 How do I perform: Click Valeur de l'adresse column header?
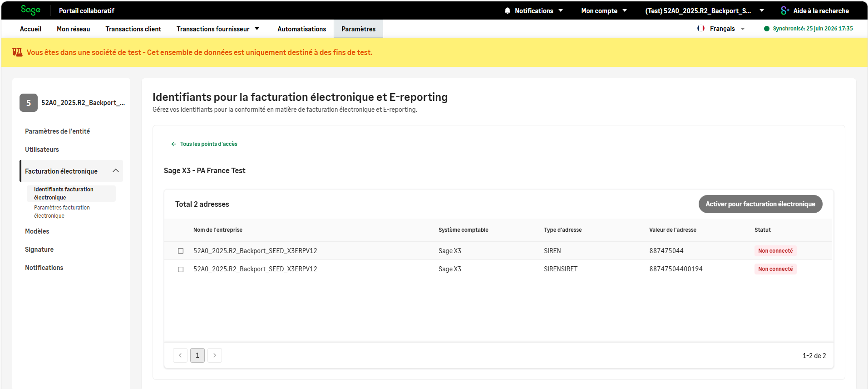673,230
